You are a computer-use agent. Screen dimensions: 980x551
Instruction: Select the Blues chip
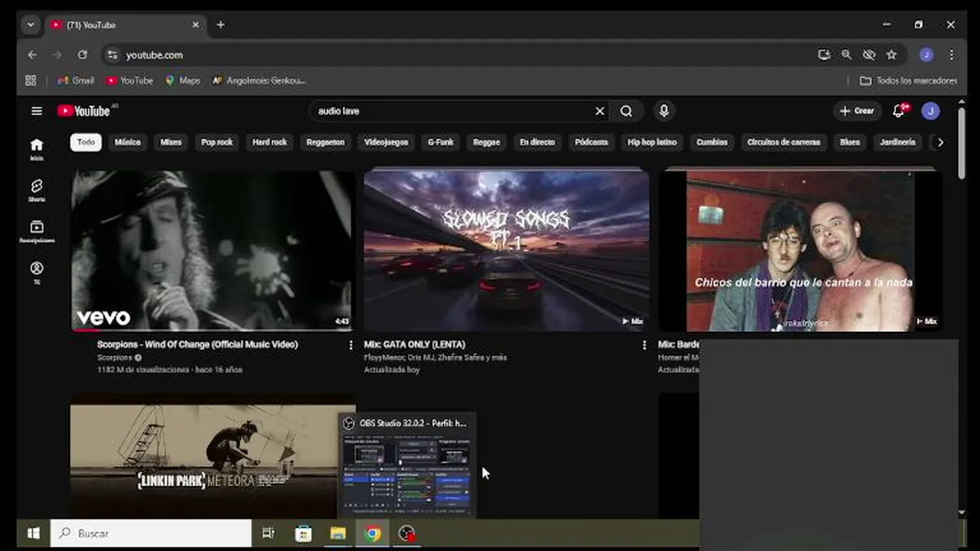click(850, 142)
